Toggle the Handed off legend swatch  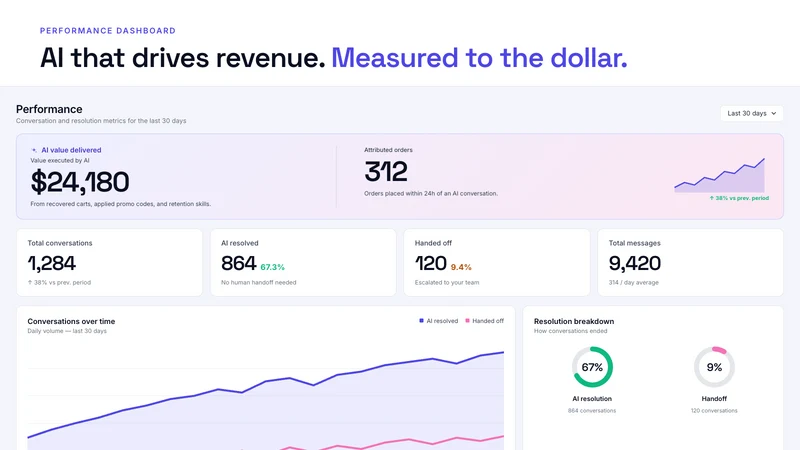[x=467, y=321]
